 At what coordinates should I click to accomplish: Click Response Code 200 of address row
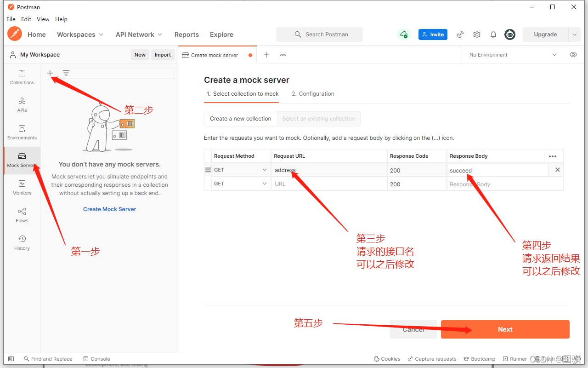417,170
